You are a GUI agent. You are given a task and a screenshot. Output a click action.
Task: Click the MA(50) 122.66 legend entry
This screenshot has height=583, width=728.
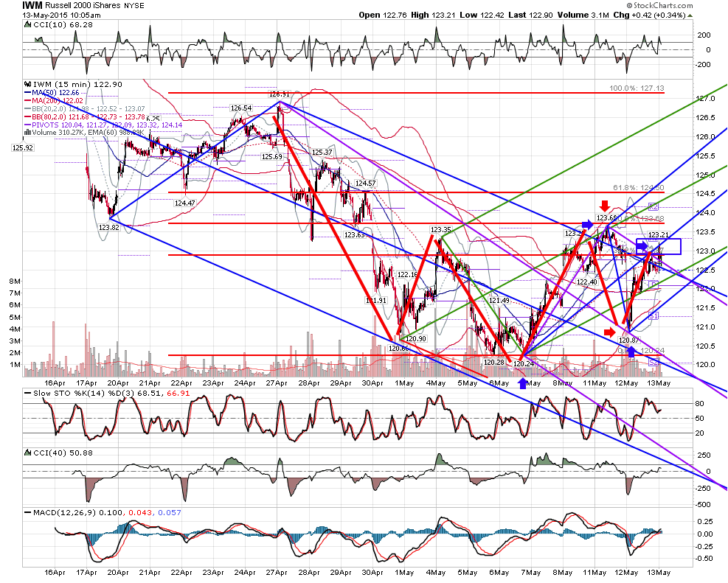pos(56,93)
